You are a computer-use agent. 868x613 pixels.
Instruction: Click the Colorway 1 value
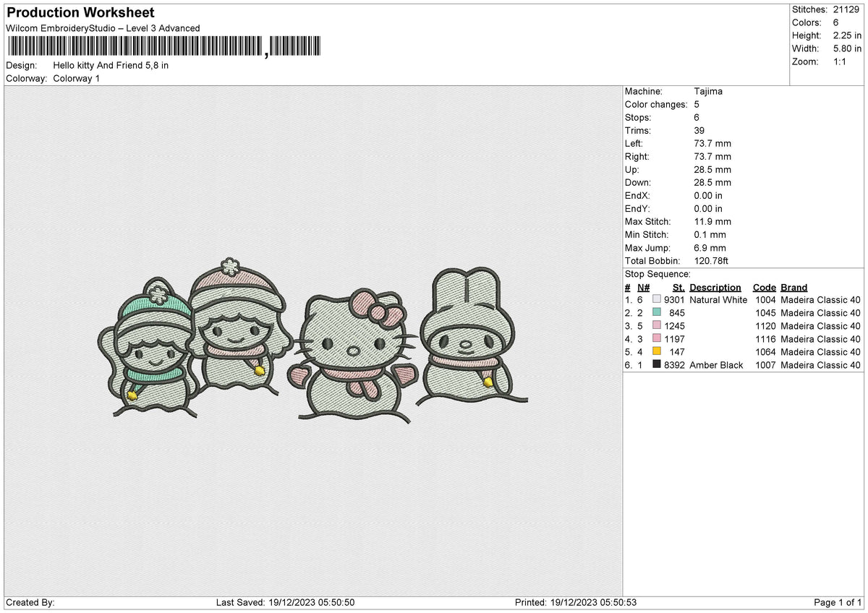(x=77, y=78)
